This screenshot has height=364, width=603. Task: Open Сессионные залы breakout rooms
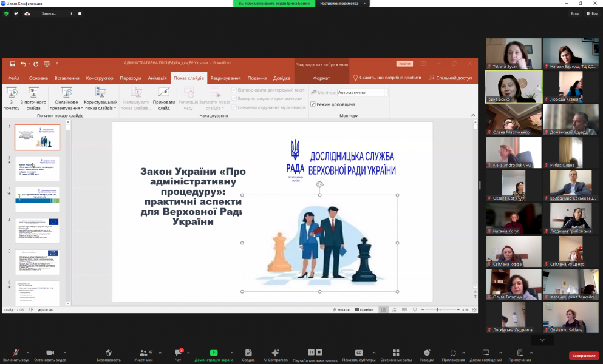pyautogui.click(x=396, y=352)
